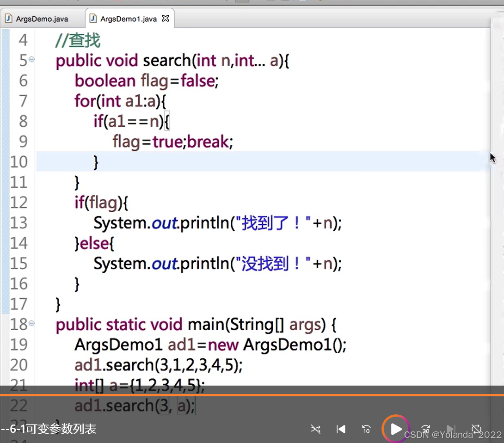This screenshot has height=443, width=504.
Task: Toggle shuffle in the player bar
Action: coord(315,429)
